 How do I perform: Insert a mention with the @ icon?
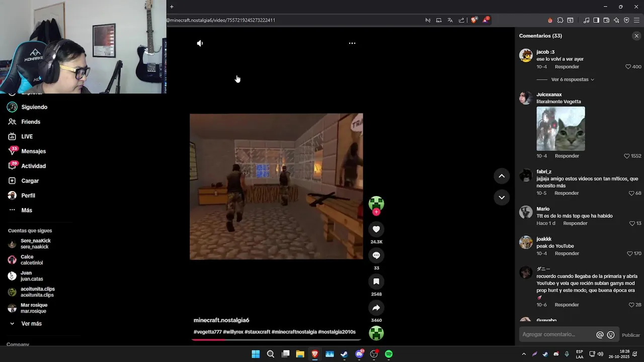pos(600,335)
